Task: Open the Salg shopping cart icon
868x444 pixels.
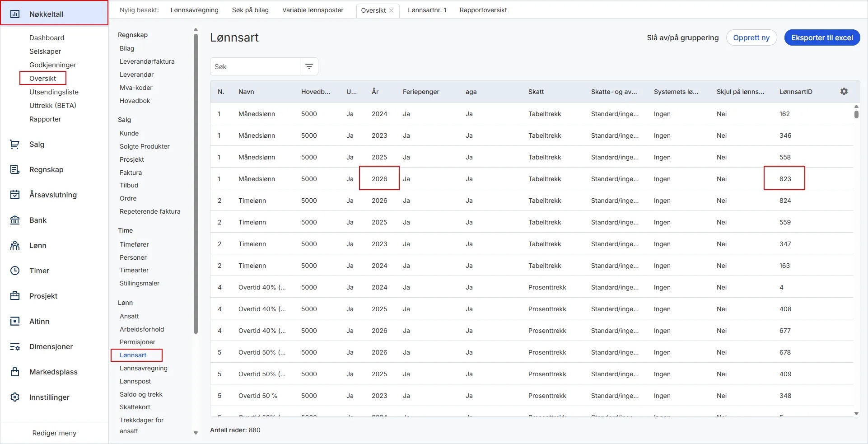Action: click(15, 145)
